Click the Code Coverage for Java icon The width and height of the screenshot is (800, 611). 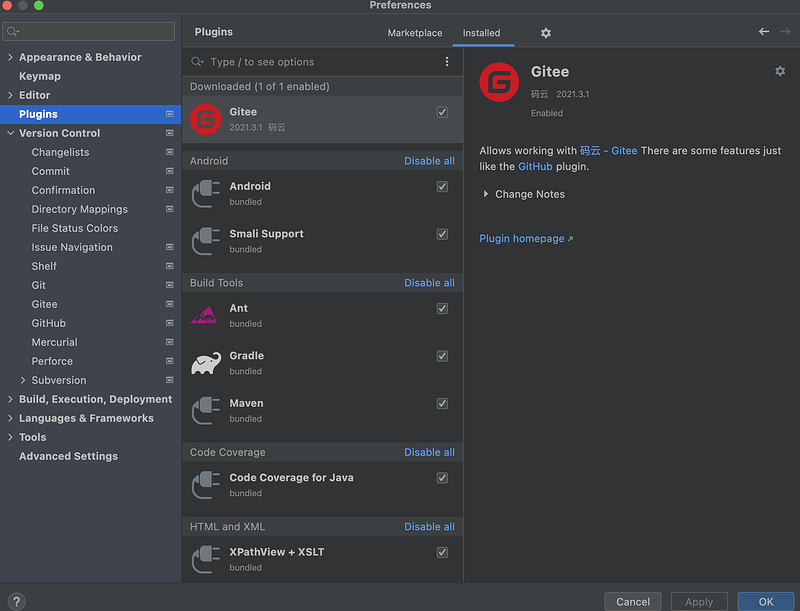206,485
